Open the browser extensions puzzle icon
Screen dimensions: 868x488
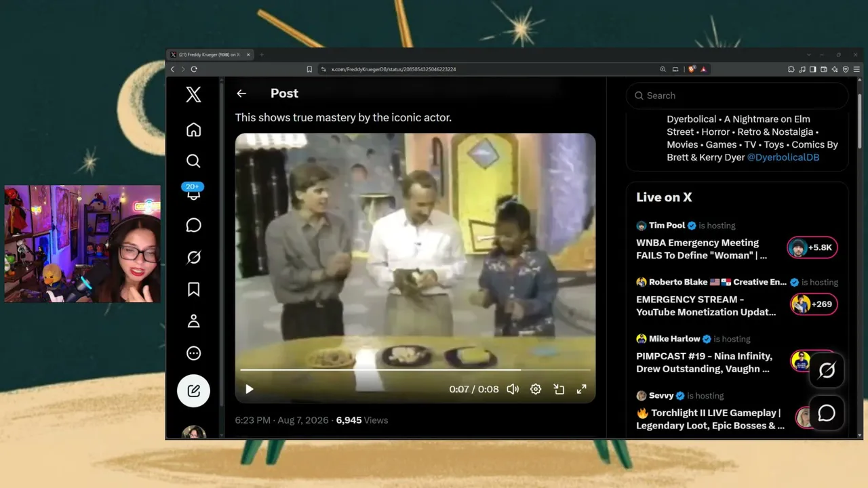click(791, 69)
